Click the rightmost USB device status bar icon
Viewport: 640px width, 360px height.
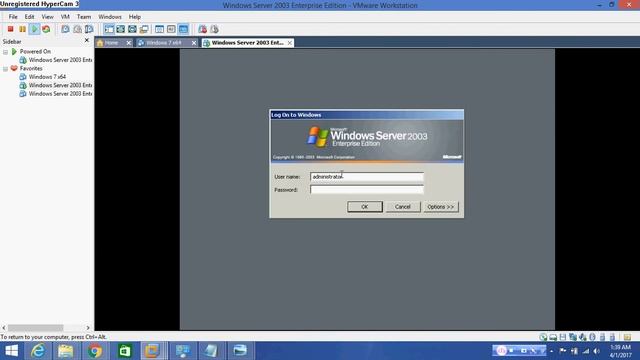tap(612, 337)
